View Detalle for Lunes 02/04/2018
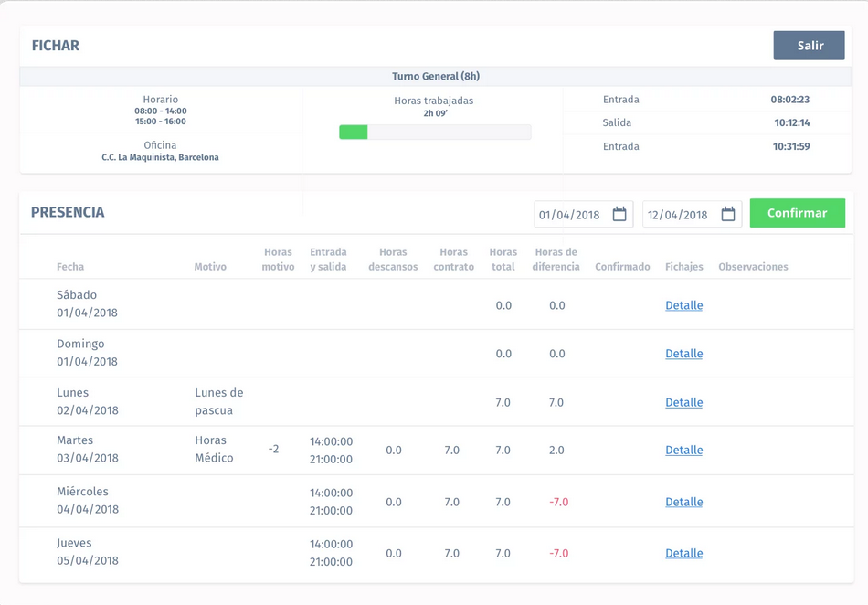The width and height of the screenshot is (868, 605). pyautogui.click(x=683, y=402)
